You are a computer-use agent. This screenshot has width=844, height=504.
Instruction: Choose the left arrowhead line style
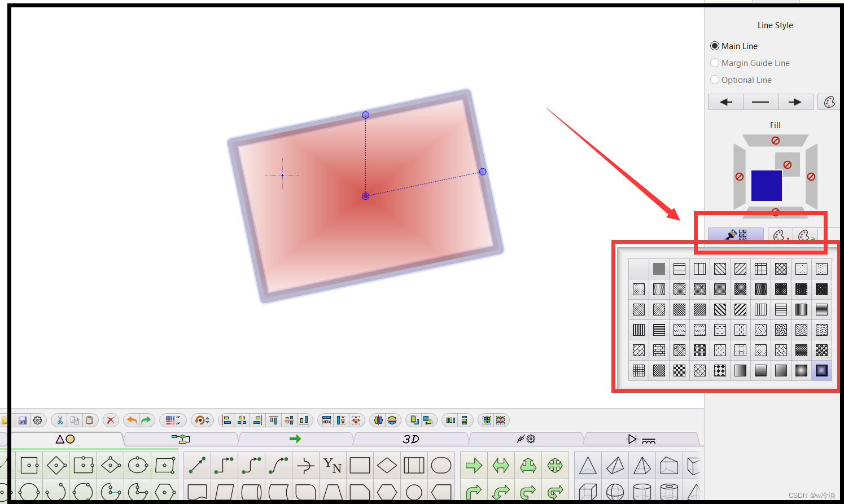tap(726, 102)
